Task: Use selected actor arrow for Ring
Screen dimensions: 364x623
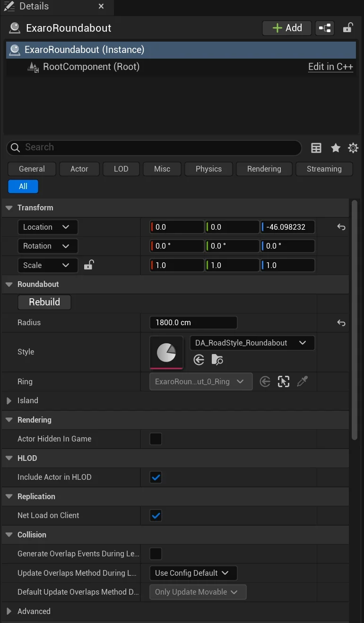Action: coord(265,381)
